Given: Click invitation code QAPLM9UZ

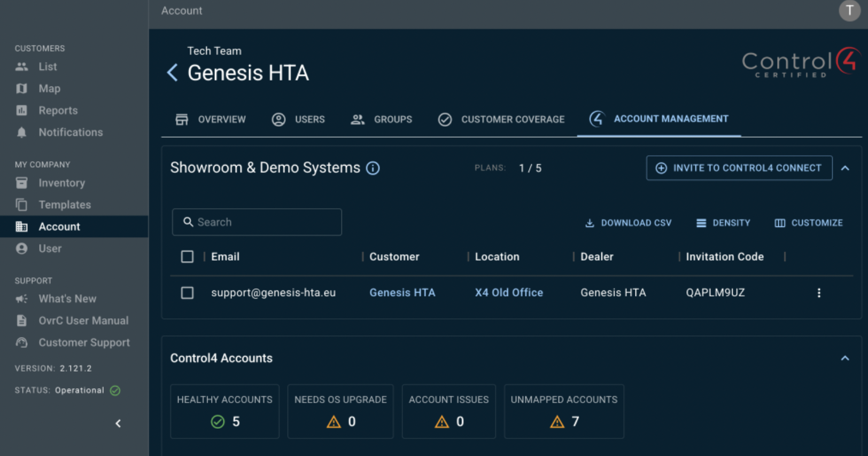Looking at the screenshot, I should click(x=715, y=293).
